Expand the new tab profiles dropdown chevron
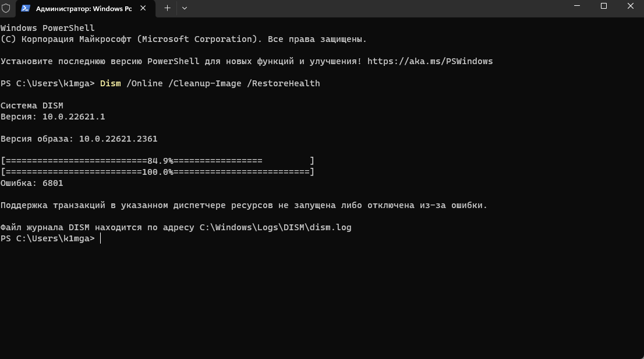The image size is (644, 359). pyautogui.click(x=185, y=8)
